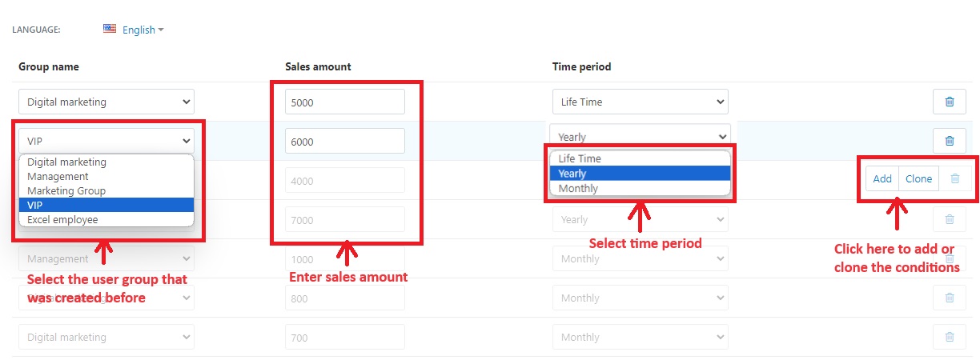
Task: Click the Clone condition button
Action: click(x=918, y=179)
